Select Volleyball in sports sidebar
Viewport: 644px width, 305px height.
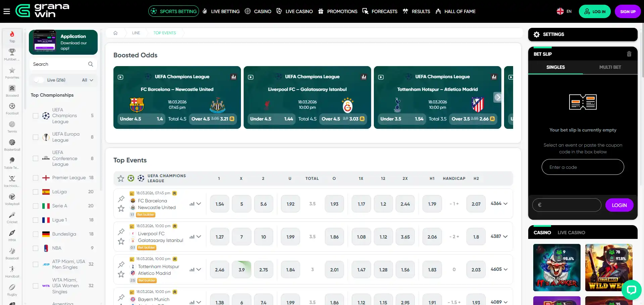tap(12, 199)
